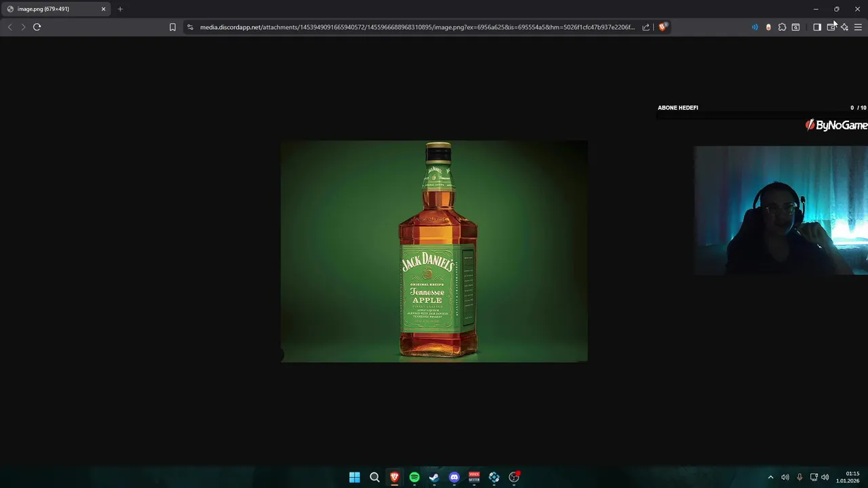Image resolution: width=868 pixels, height=488 pixels.
Task: Click the webcam overlay video
Action: point(781,210)
